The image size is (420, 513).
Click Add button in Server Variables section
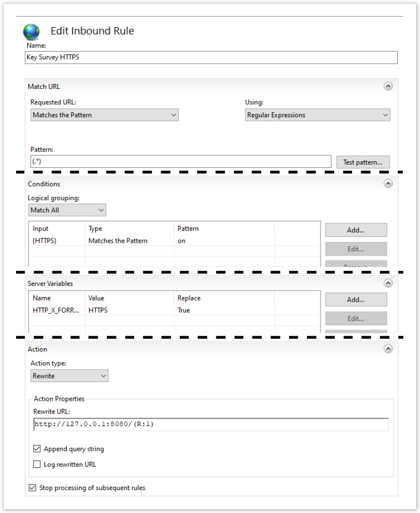[356, 299]
